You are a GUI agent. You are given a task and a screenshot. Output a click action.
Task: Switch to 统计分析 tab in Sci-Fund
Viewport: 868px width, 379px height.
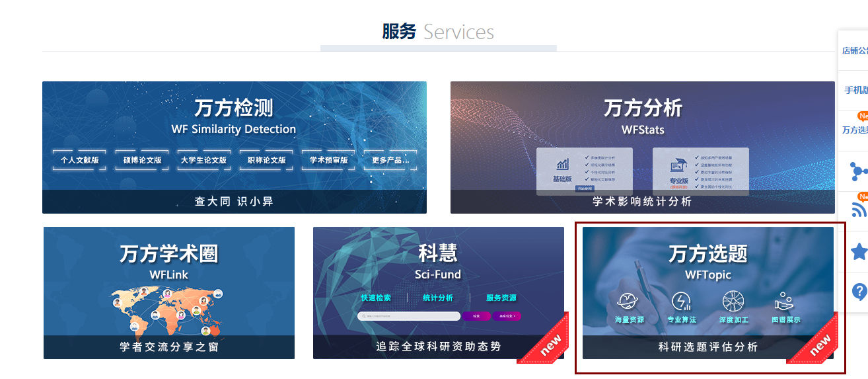tap(438, 298)
